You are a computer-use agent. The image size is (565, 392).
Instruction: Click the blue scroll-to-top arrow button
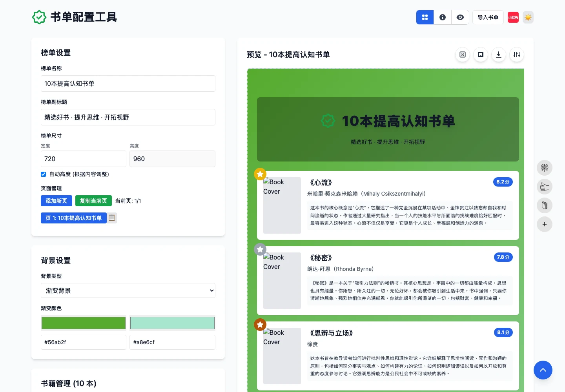[x=543, y=370]
